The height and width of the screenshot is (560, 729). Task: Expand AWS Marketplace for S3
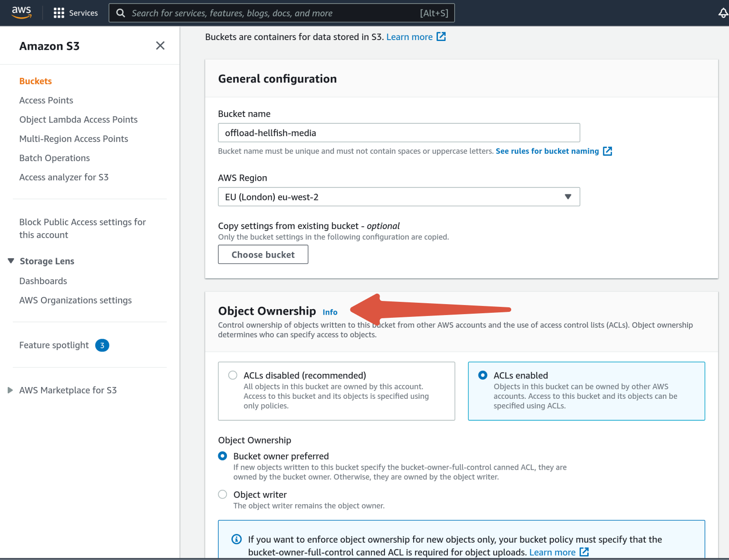pyautogui.click(x=10, y=390)
